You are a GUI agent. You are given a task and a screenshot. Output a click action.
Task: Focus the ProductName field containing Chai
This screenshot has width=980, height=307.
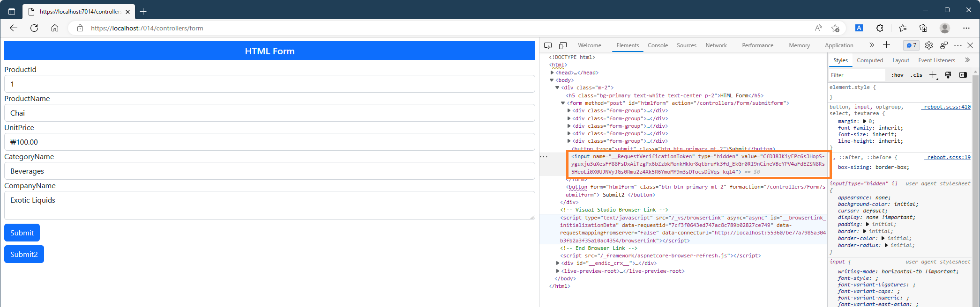pos(269,113)
